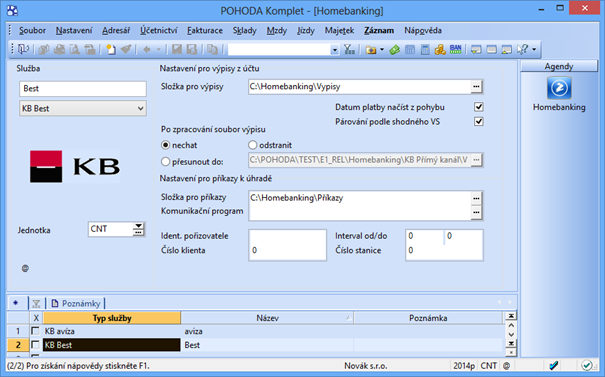Browse for Komunikační program path
Image resolution: width=605 pixels, height=377 pixels.
click(x=477, y=212)
